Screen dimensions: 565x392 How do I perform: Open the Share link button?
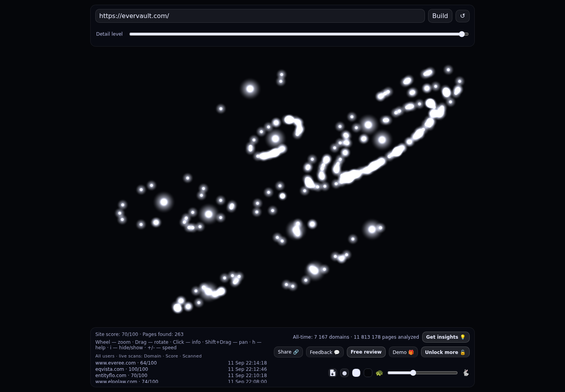(x=288, y=352)
